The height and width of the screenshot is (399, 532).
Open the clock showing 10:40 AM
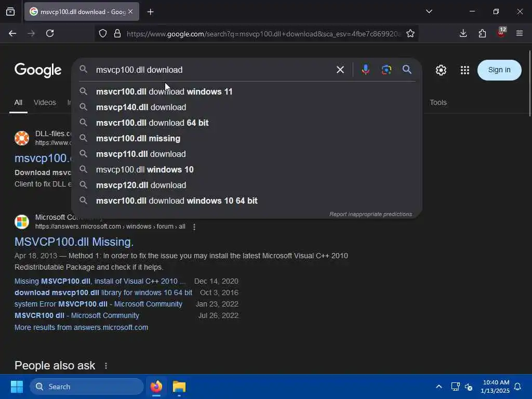pyautogui.click(x=495, y=387)
